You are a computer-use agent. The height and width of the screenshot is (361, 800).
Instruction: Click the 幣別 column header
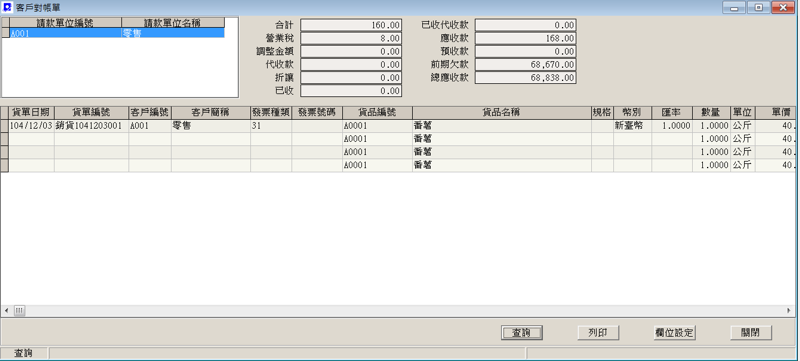pos(633,113)
